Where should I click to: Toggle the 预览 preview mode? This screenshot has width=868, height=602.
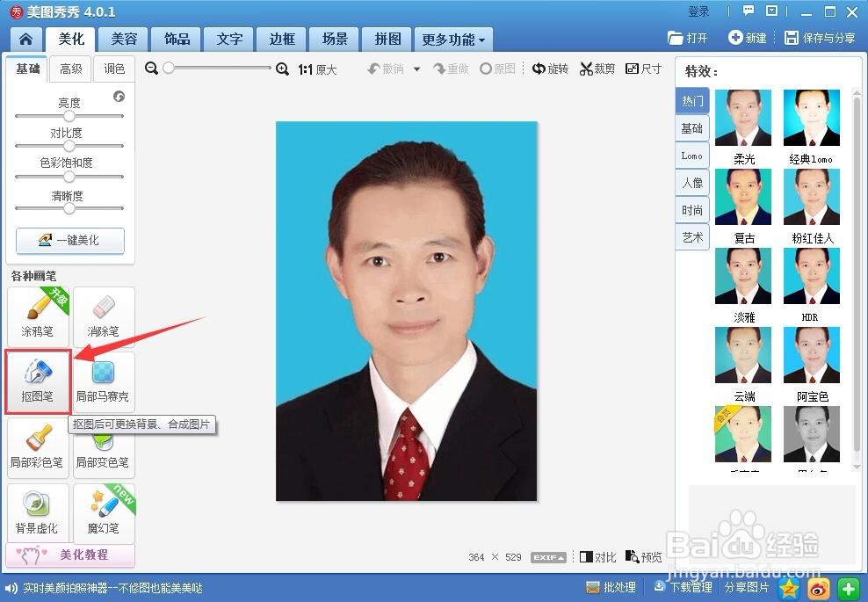[x=644, y=556]
